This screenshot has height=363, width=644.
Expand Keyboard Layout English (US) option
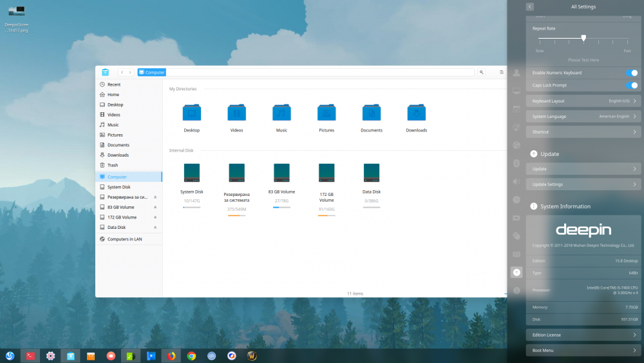click(583, 101)
